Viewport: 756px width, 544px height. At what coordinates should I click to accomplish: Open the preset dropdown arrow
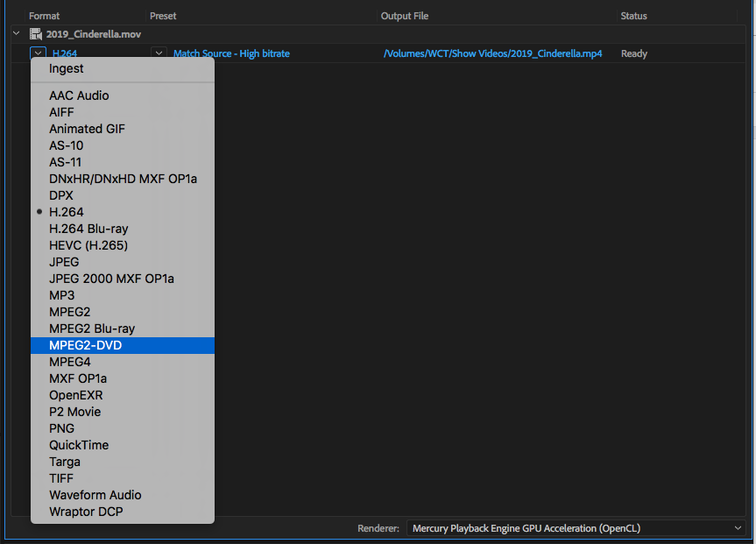click(159, 53)
